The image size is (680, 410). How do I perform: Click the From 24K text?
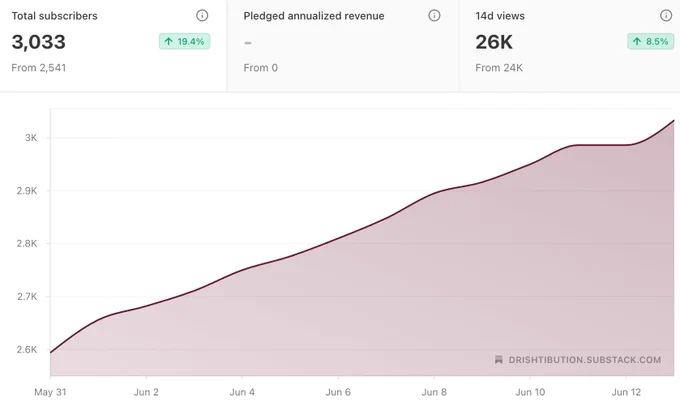[499, 68]
